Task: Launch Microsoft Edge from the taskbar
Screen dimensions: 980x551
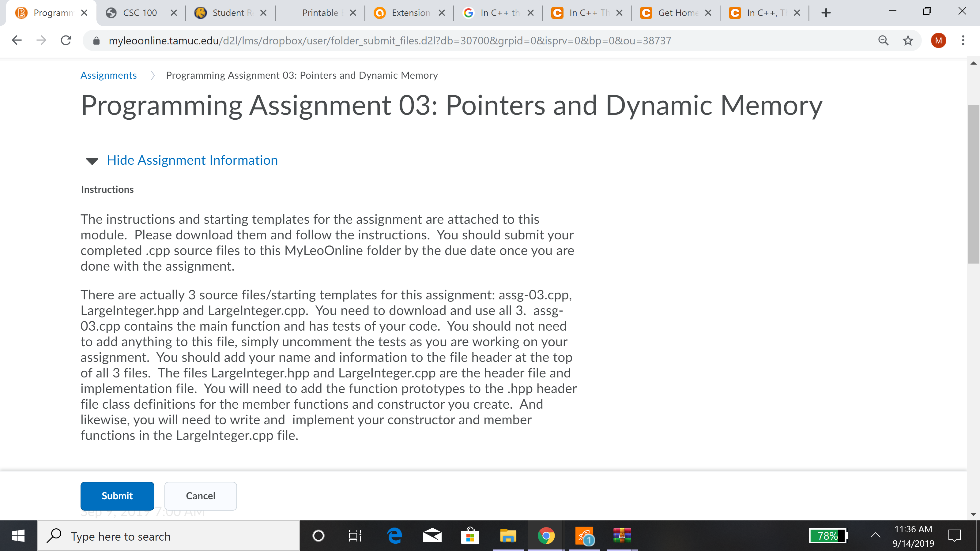Action: [394, 536]
